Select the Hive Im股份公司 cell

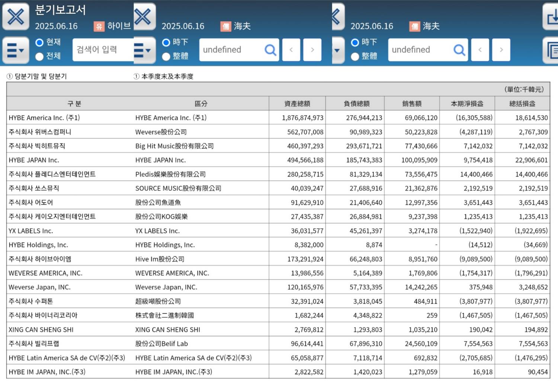160,259
